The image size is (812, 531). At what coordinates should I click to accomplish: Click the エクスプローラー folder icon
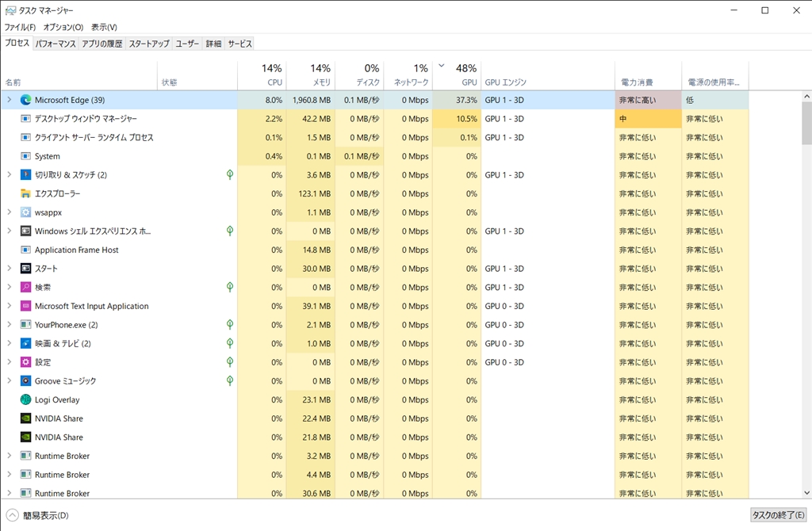tap(25, 193)
